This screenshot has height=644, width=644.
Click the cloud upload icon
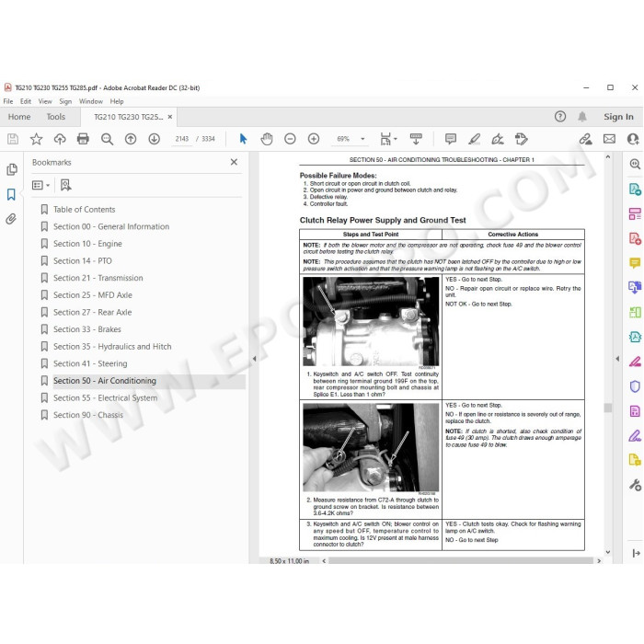click(x=60, y=139)
